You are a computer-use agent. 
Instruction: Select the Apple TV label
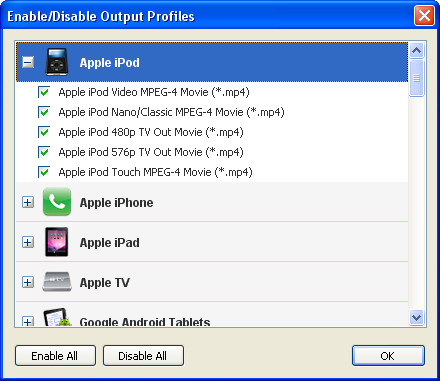[105, 283]
